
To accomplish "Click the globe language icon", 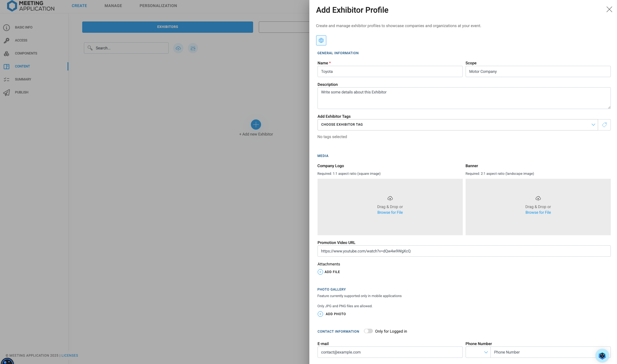I will pos(321,40).
